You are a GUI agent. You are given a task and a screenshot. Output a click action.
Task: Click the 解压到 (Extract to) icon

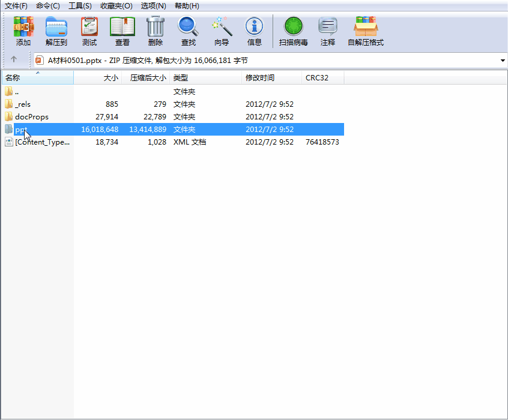pyautogui.click(x=56, y=26)
